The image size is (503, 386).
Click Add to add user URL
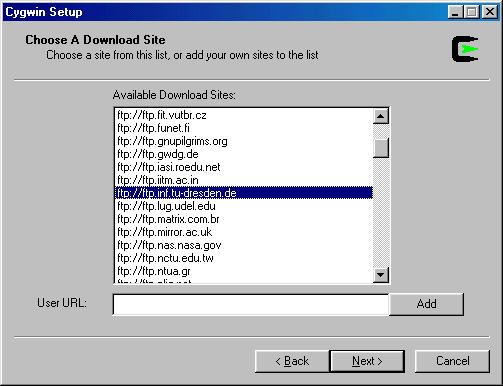pos(426,304)
